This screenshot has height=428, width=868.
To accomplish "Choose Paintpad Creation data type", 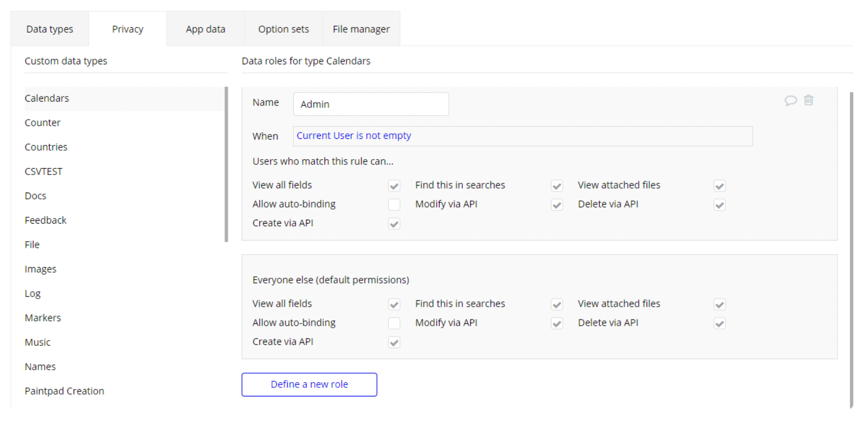I will [x=64, y=391].
